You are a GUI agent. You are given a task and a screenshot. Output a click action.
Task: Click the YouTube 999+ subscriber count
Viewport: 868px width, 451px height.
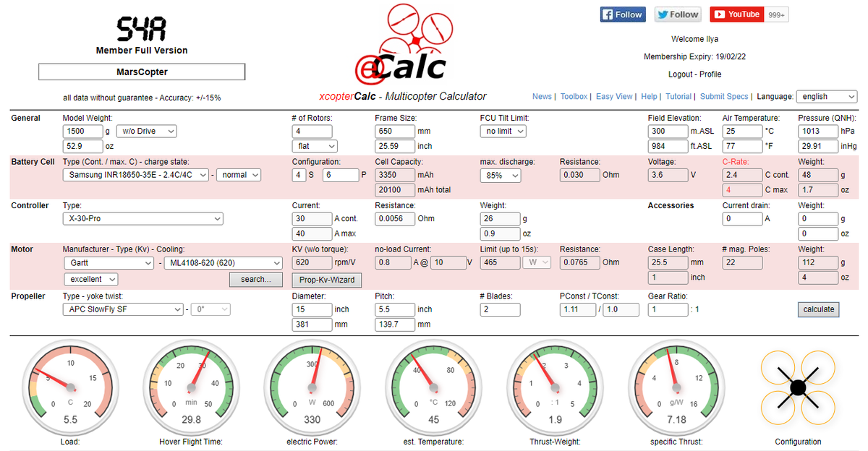click(x=777, y=14)
